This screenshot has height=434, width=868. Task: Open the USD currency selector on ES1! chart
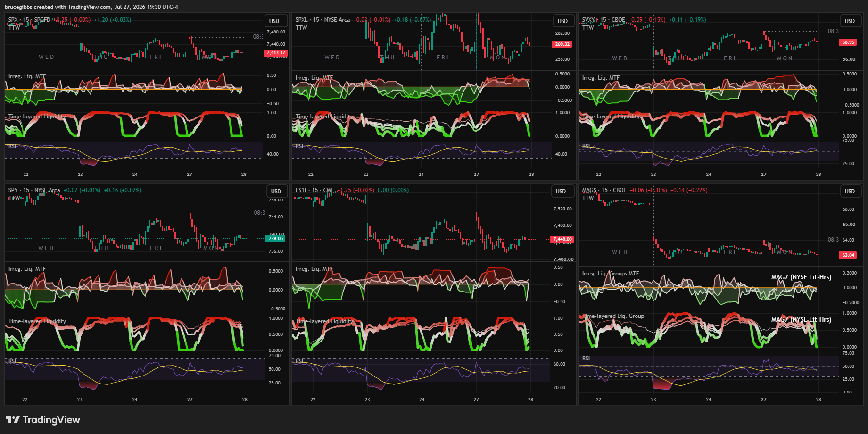pyautogui.click(x=561, y=192)
